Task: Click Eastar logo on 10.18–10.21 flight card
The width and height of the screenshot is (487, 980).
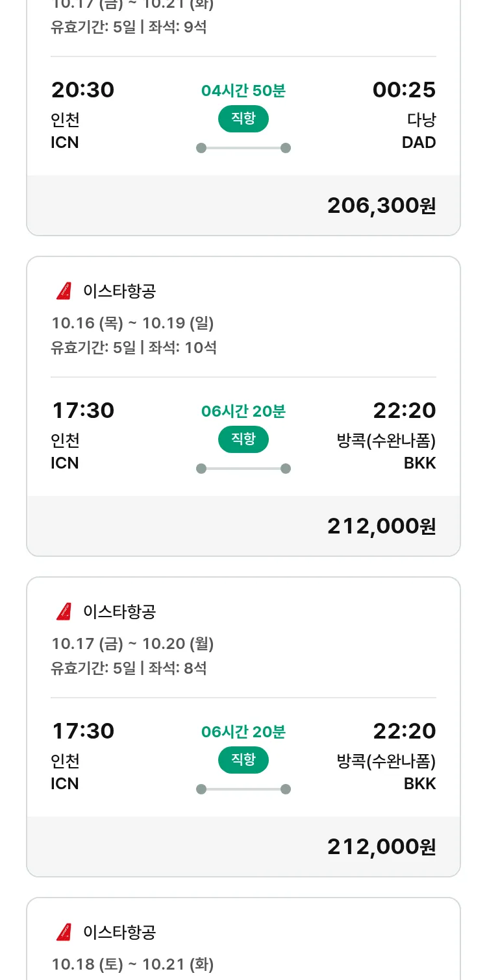Action: pyautogui.click(x=64, y=933)
